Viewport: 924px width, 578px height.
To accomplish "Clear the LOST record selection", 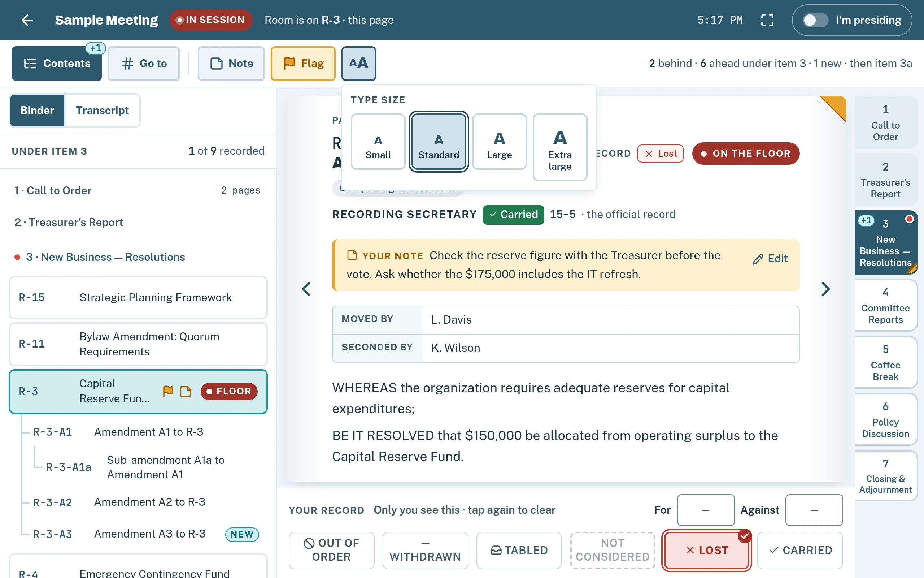I will pos(707,550).
